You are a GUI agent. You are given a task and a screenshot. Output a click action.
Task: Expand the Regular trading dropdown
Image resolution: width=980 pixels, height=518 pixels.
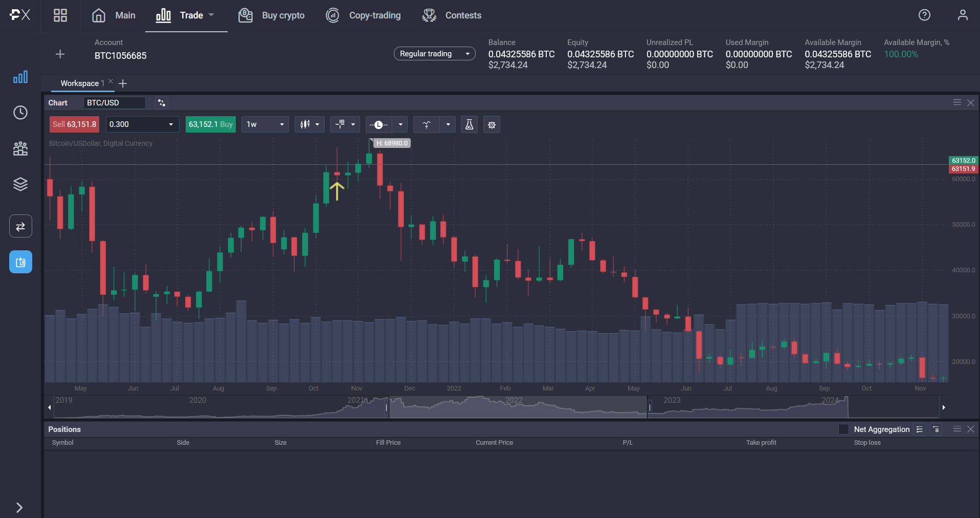pos(434,54)
